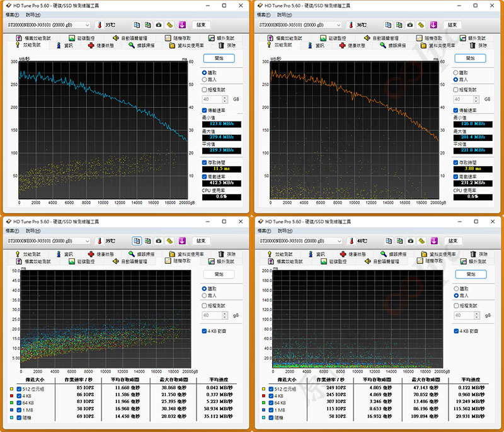Click GB value stepper arrows in 36°C window
The image size is (504, 432).
tap(476, 99)
